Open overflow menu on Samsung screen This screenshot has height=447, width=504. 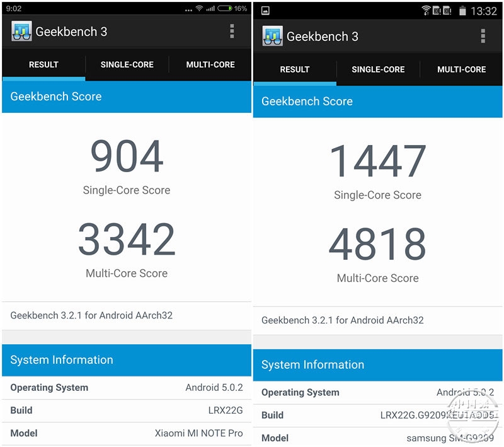pyautogui.click(x=483, y=36)
